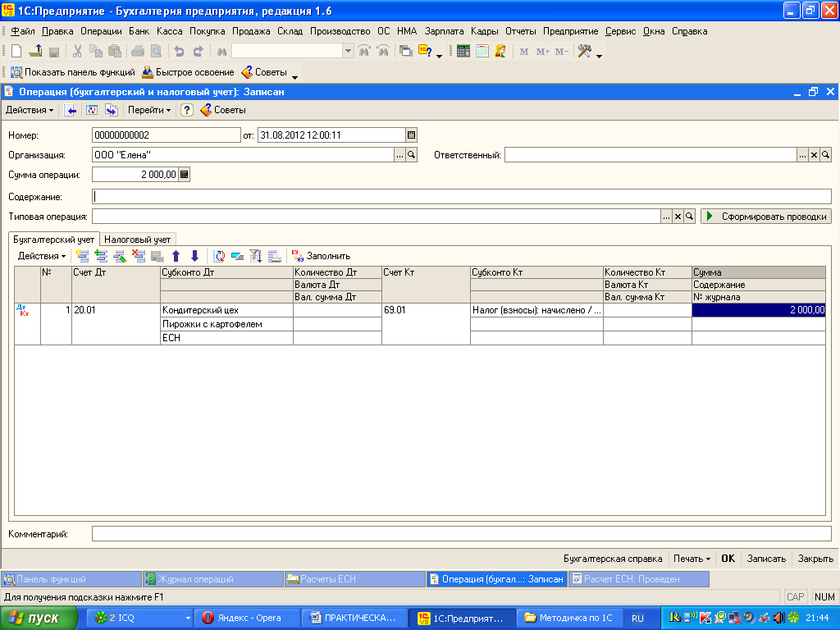Open date picker calendar next to date field
This screenshot has width=840, height=630.
tap(412, 135)
